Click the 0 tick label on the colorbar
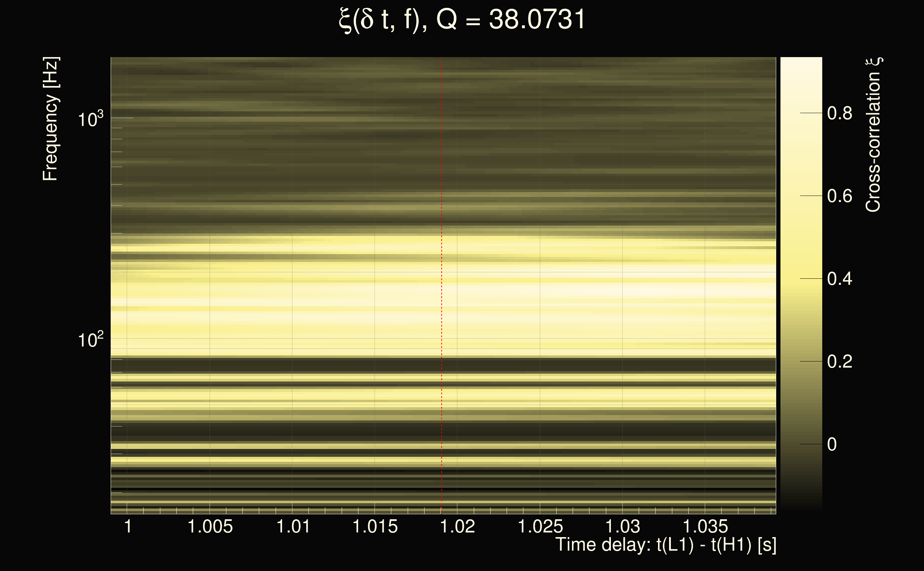The image size is (924, 571). coord(832,445)
